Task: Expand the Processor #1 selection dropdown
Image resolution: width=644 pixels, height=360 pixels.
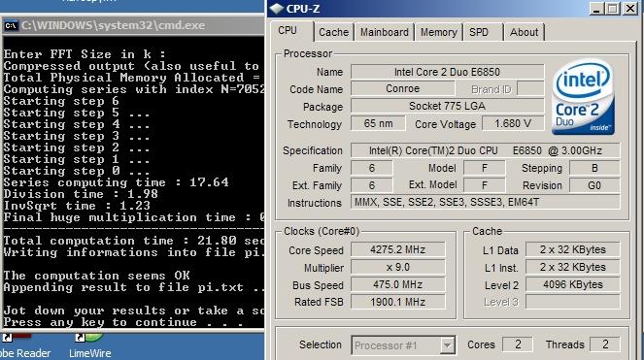Action: coord(447,345)
